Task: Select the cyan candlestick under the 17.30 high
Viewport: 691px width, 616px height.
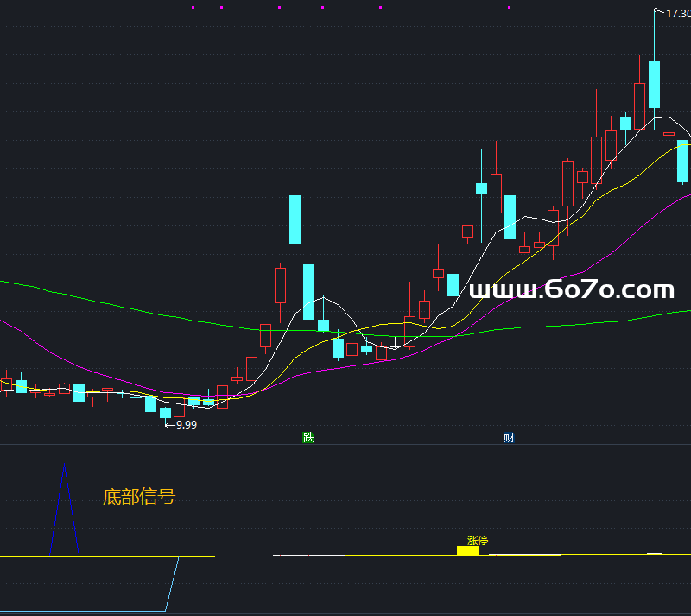Action: (654, 84)
